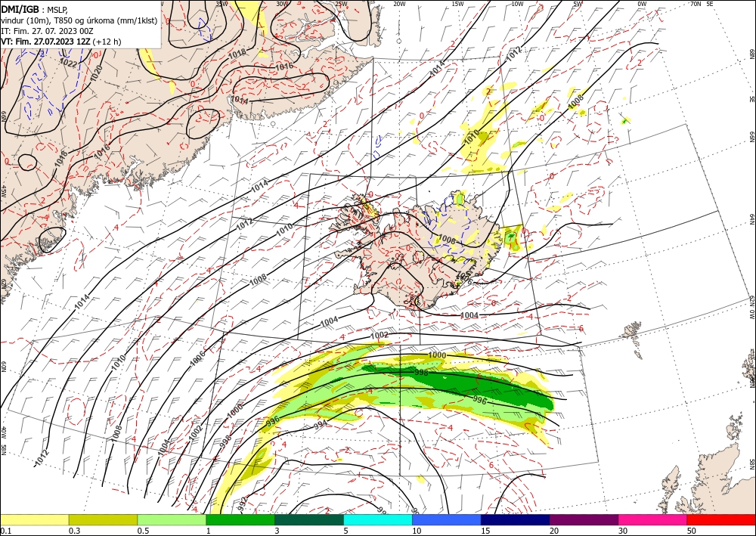Click the 70N latitude label
Image resolution: width=756 pixels, height=536 pixels.
click(x=696, y=3)
